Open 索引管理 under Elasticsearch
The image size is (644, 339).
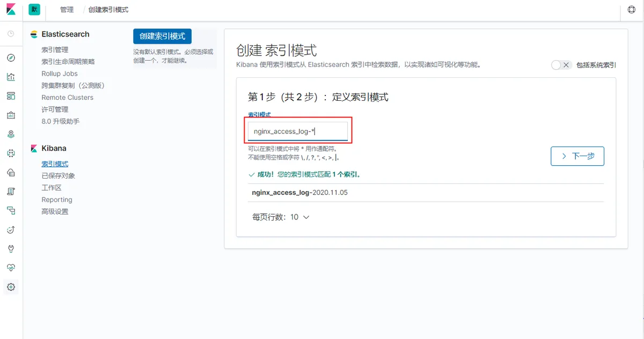tap(55, 50)
